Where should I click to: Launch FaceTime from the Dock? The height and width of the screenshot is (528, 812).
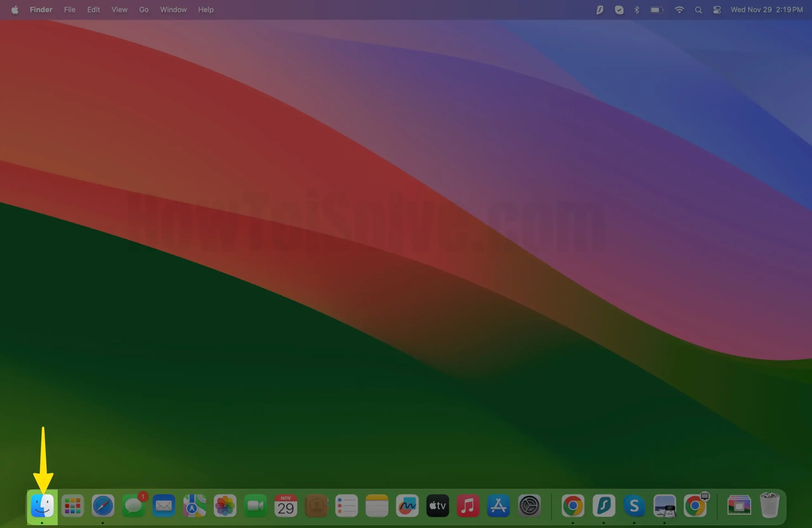tap(255, 505)
